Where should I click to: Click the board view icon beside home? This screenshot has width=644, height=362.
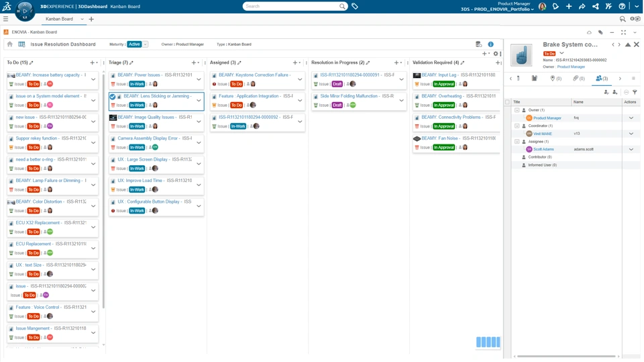(21, 44)
